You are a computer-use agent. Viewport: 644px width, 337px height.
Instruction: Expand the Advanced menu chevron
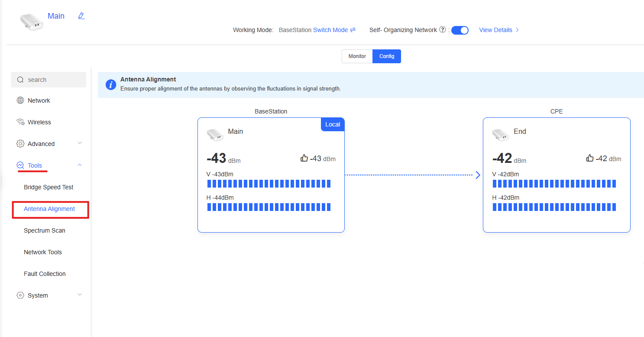[79, 143]
